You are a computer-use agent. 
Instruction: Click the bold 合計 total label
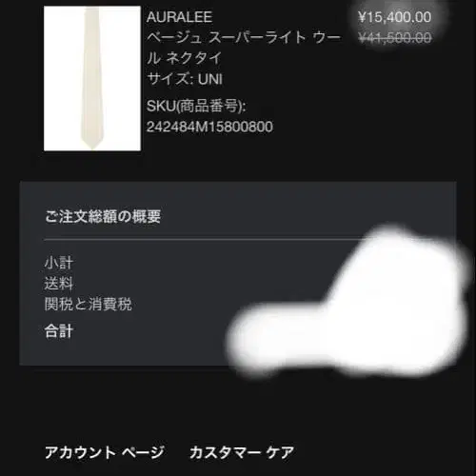[x=59, y=331]
